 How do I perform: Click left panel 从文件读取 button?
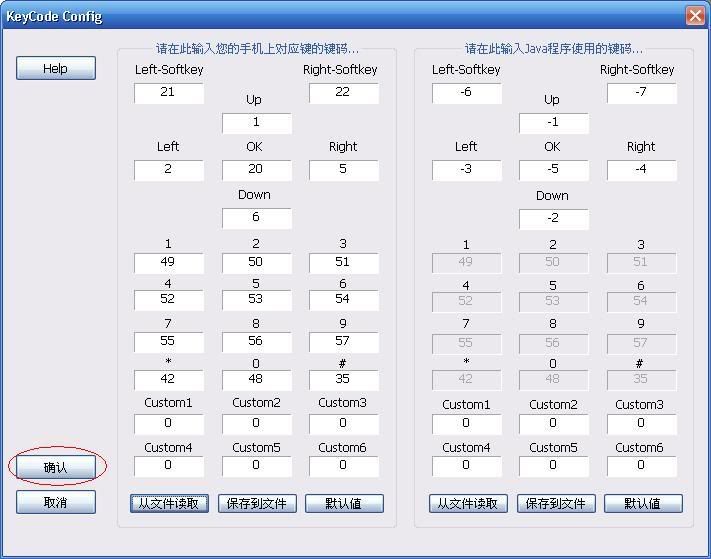pyautogui.click(x=169, y=503)
